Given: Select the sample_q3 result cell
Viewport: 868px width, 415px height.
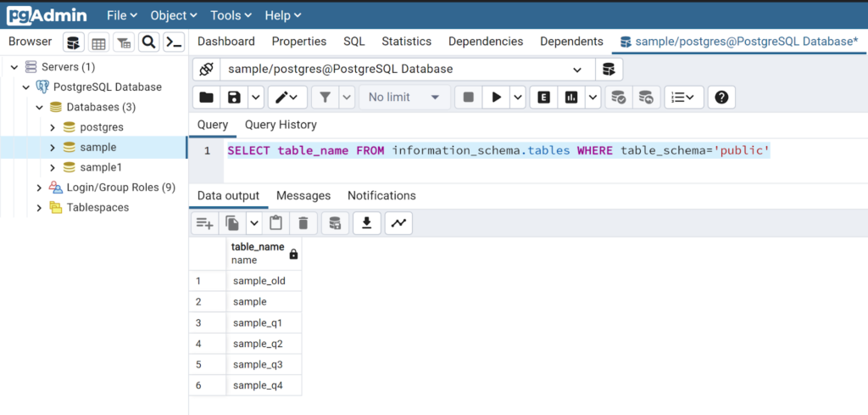Looking at the screenshot, I should (264, 364).
